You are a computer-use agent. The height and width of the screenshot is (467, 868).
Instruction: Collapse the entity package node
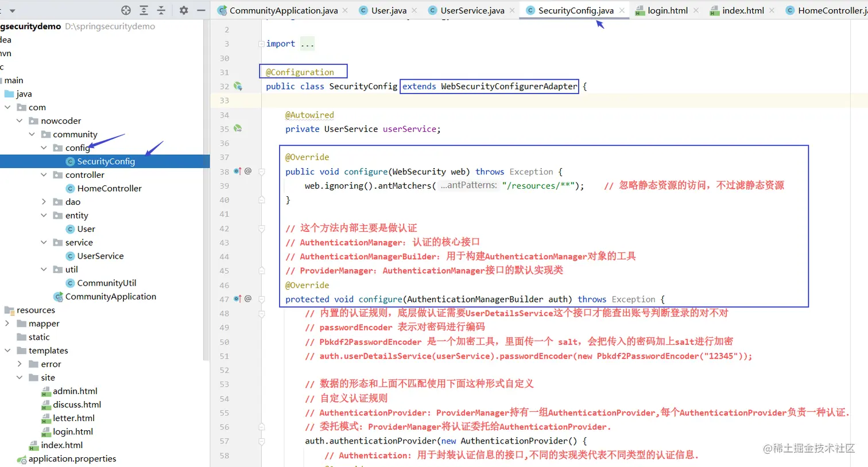[44, 215]
